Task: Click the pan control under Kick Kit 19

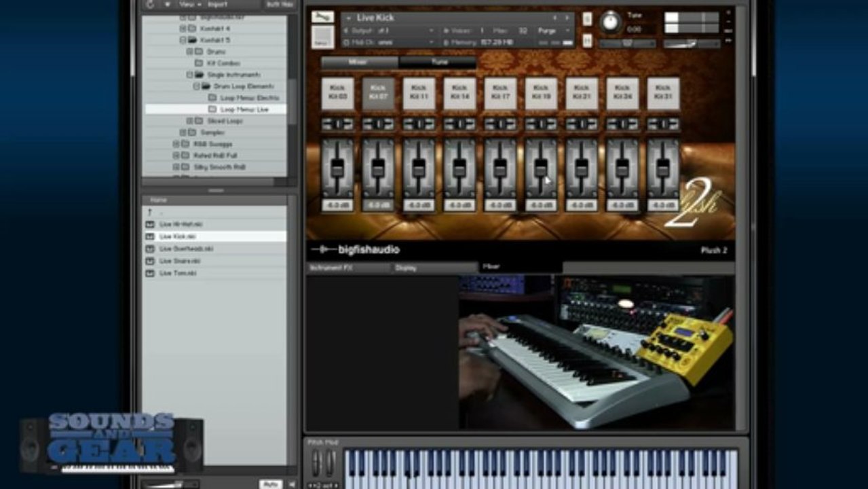Action: [541, 124]
